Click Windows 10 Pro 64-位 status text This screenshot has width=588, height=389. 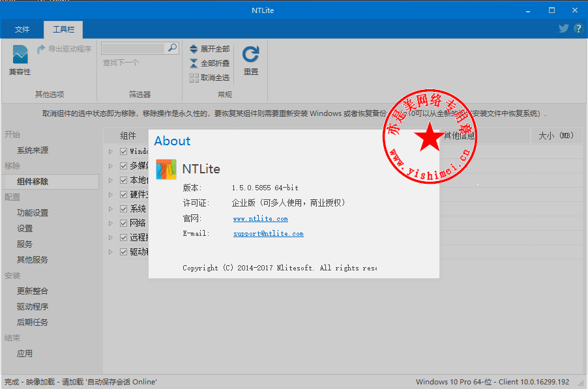pyautogui.click(x=454, y=382)
